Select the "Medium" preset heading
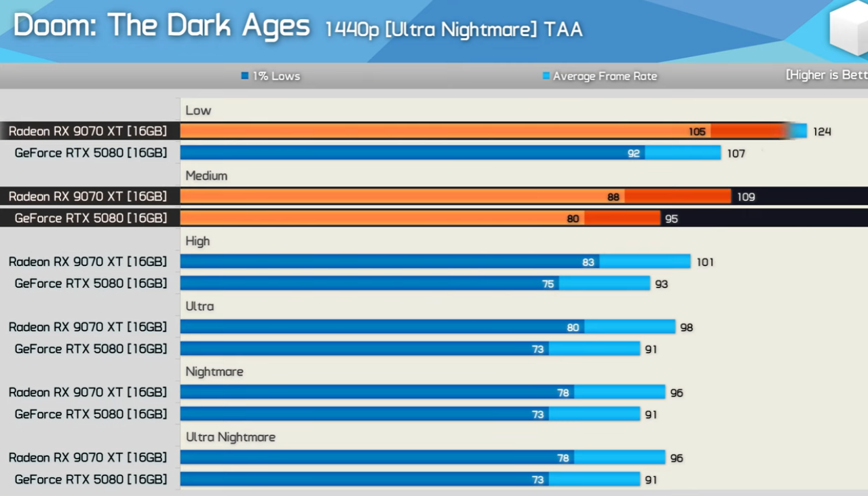 [x=206, y=176]
